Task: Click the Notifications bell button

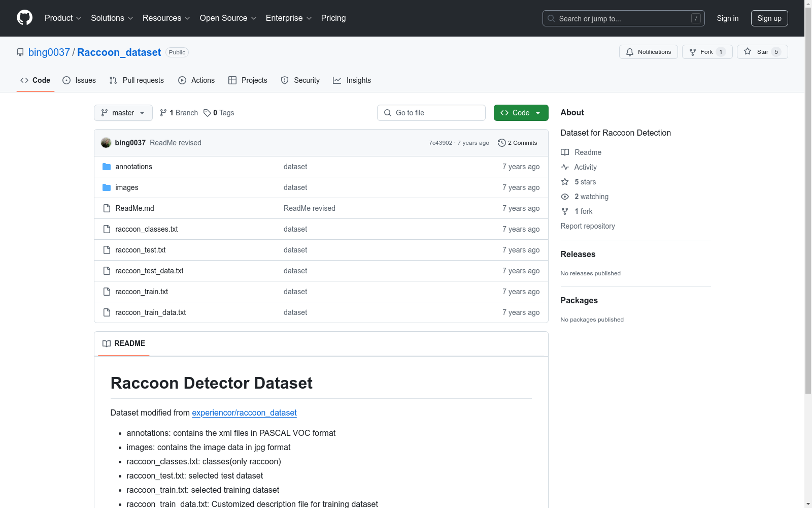Action: pyautogui.click(x=649, y=52)
